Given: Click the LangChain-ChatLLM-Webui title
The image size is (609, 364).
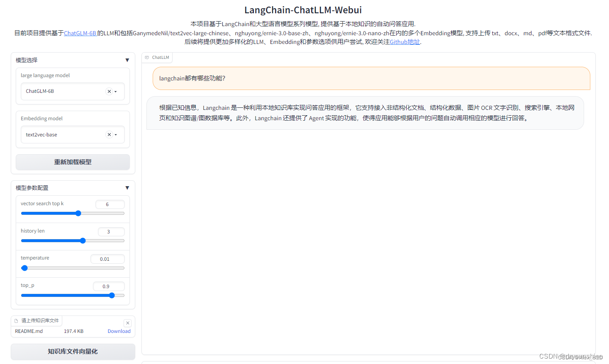Looking at the screenshot, I should 303,10.
